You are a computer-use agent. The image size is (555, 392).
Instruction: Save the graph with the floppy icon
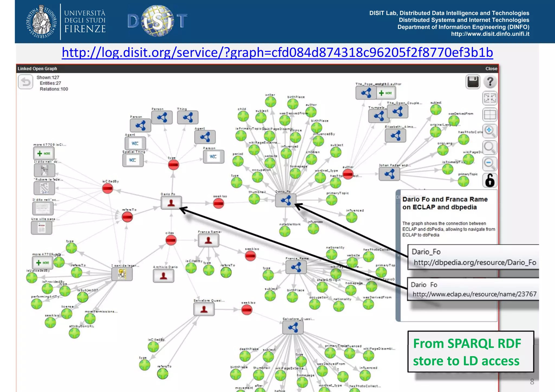pyautogui.click(x=473, y=82)
